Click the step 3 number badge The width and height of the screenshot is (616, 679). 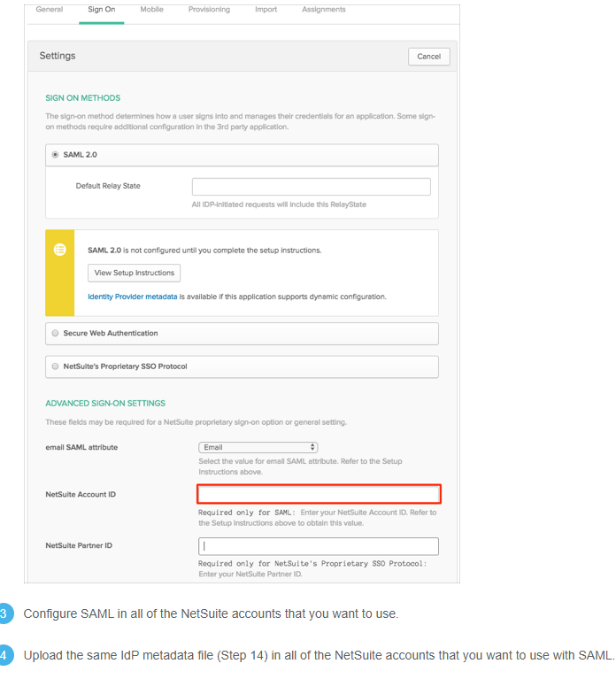(4, 613)
